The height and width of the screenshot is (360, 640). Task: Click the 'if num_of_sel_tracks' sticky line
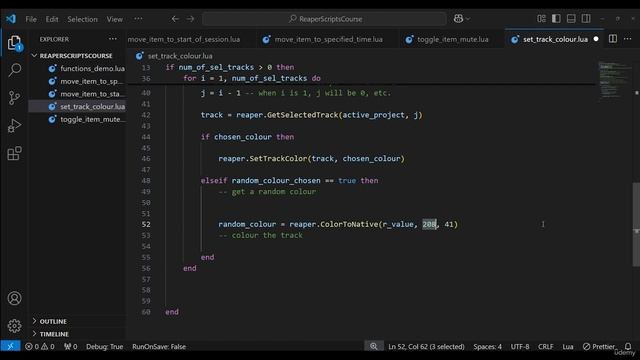pos(229,67)
